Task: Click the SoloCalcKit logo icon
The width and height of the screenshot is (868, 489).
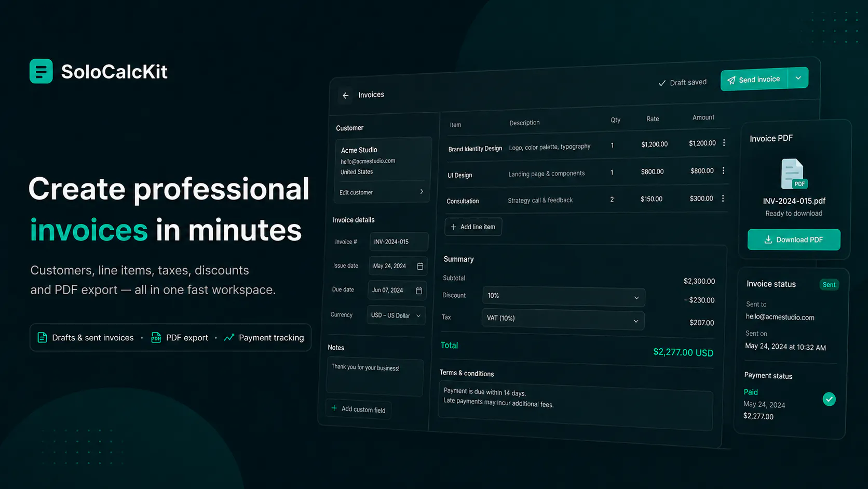Action: coord(41,71)
